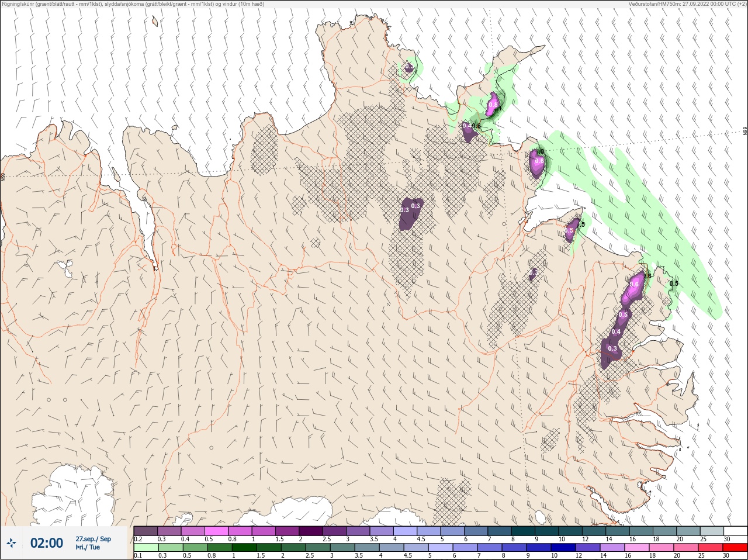Pick the pale green swatch at 0.1, lower legend

[x=146, y=548]
